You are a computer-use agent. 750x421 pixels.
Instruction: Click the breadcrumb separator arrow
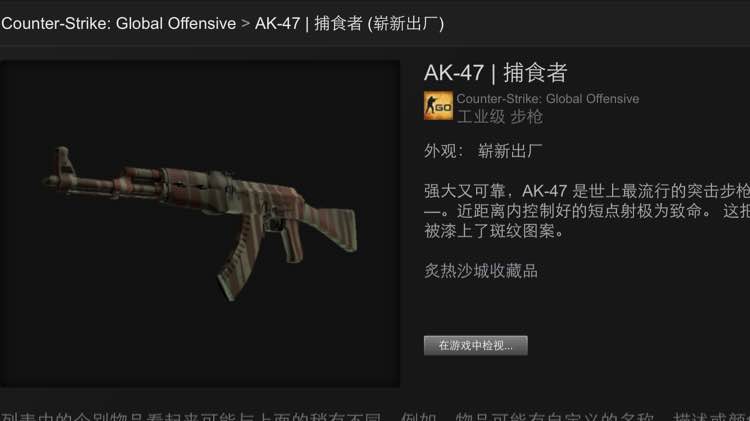click(246, 23)
